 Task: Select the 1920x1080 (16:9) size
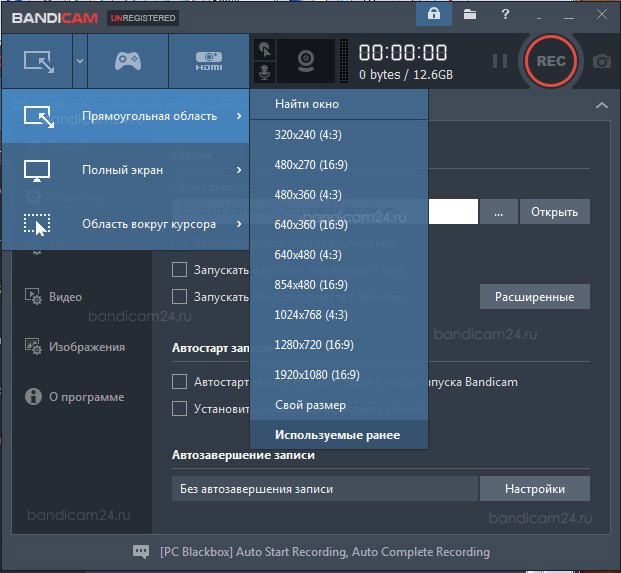pyautogui.click(x=339, y=375)
